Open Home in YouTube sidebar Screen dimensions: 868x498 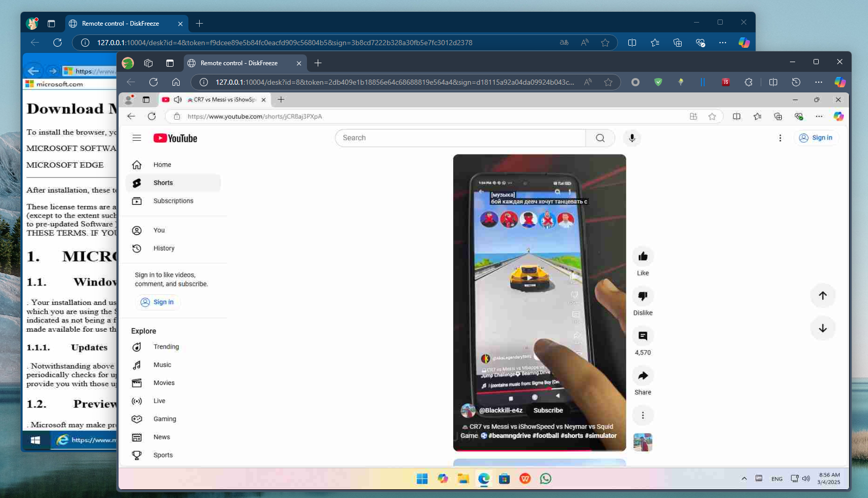[173, 165]
